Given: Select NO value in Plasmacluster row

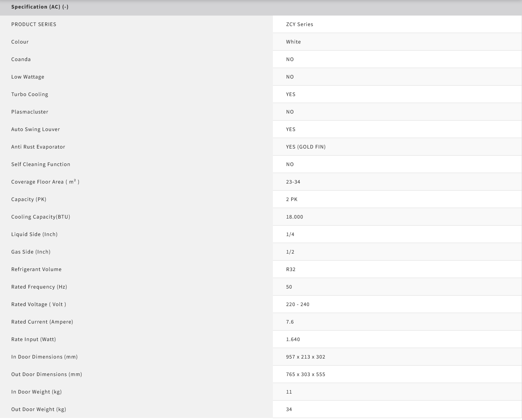Looking at the screenshot, I should click(290, 112).
